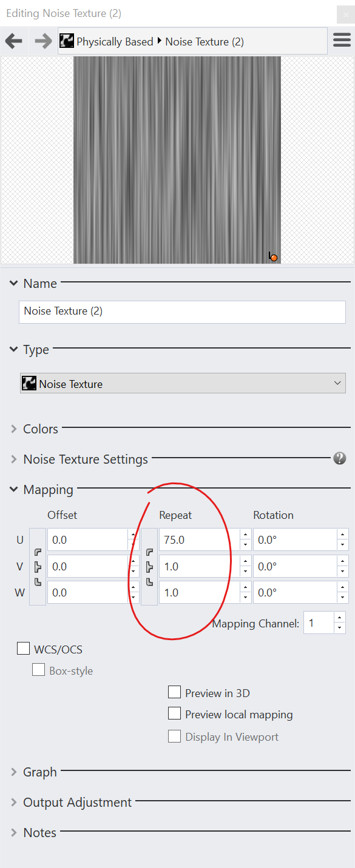Click the Noise Texture icon in the breadcrumb bar
355x868 pixels.
point(66,41)
